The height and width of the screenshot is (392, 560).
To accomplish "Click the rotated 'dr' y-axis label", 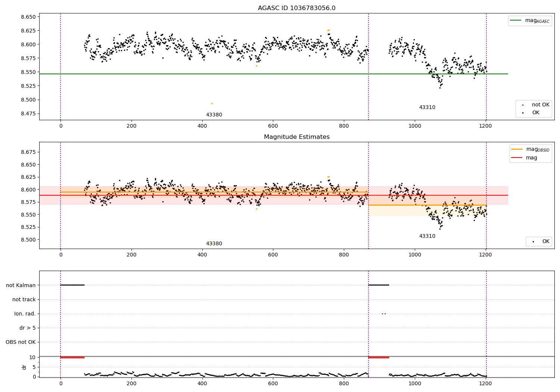I will (x=24, y=367).
